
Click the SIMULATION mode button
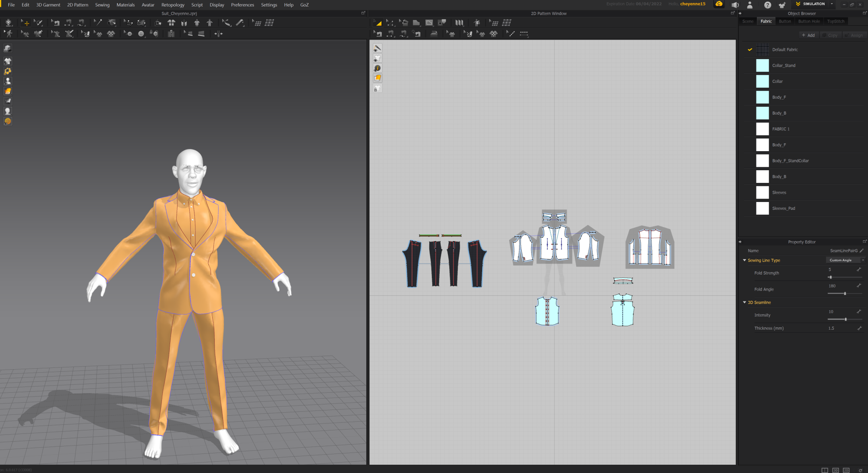[x=810, y=4]
